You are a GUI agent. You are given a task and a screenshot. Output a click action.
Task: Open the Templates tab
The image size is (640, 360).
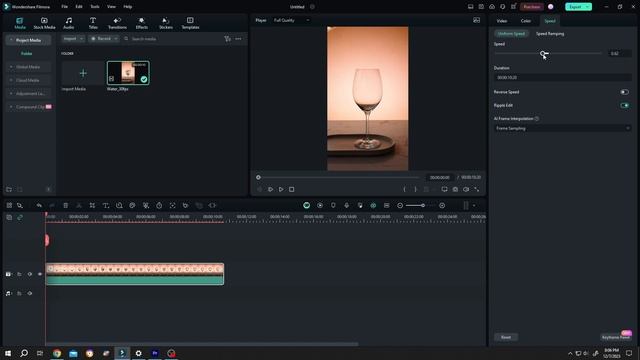(x=190, y=23)
